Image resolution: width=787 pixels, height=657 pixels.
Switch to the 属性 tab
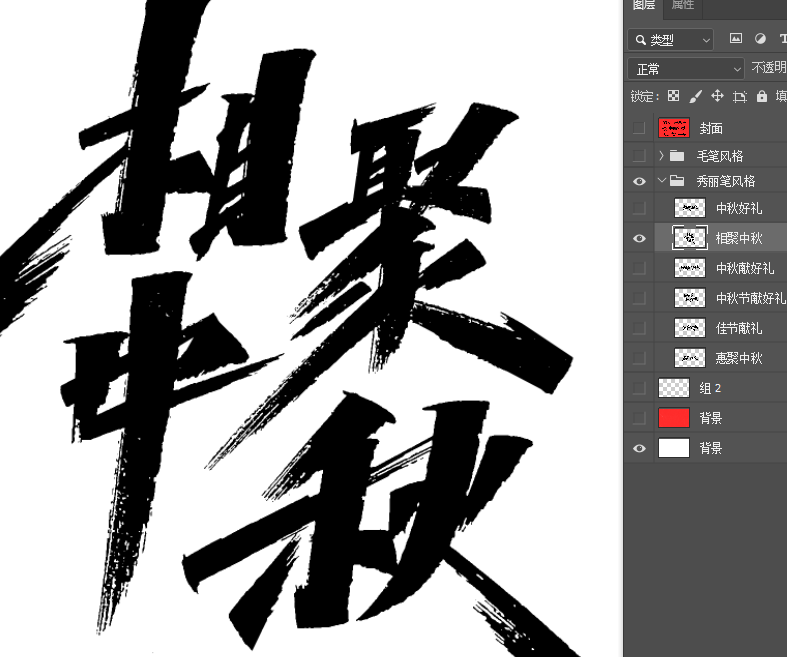tap(683, 6)
